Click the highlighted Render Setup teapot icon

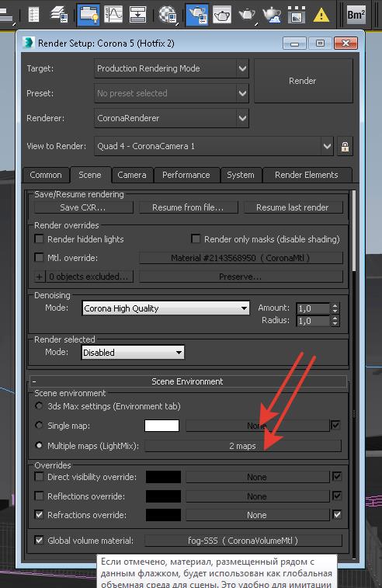[197, 14]
